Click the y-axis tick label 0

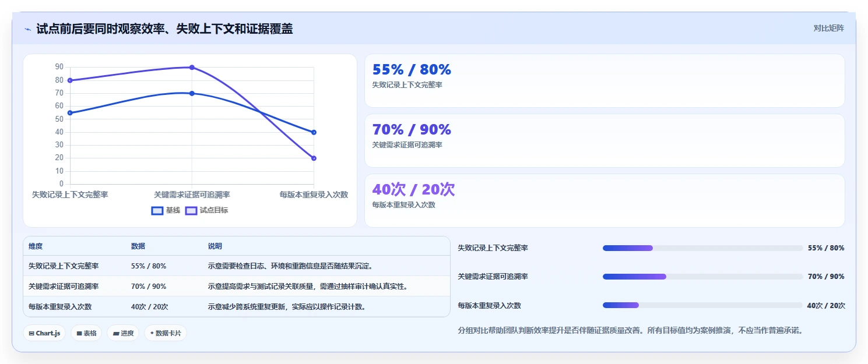tap(62, 184)
